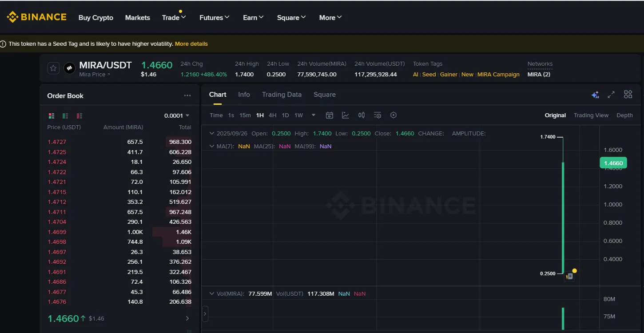644x333 pixels.
Task: Open the chart date picker calendar icon
Action: pos(330,115)
